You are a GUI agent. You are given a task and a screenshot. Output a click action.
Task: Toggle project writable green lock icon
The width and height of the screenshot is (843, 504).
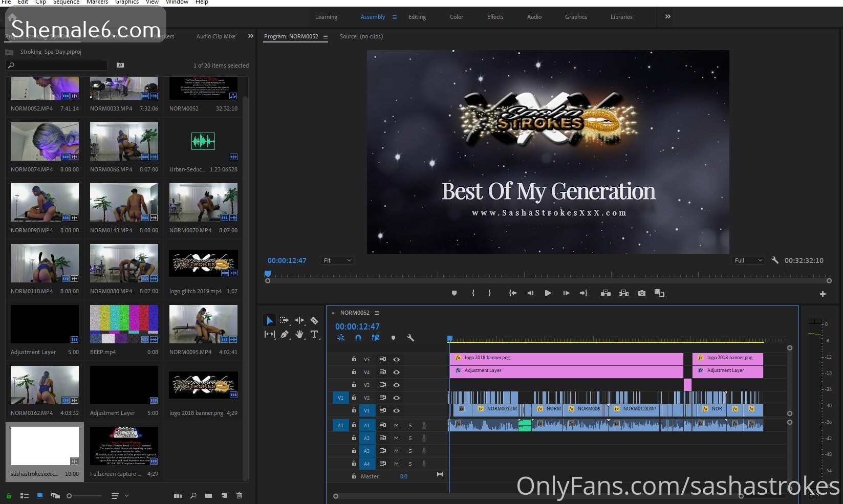click(x=9, y=495)
